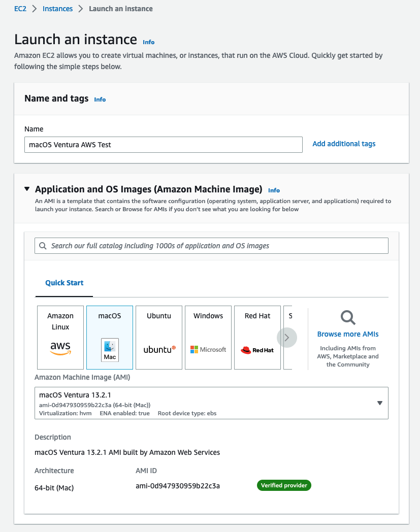420x532 pixels.
Task: Open Info link beside Application and OS Images
Action: click(274, 190)
